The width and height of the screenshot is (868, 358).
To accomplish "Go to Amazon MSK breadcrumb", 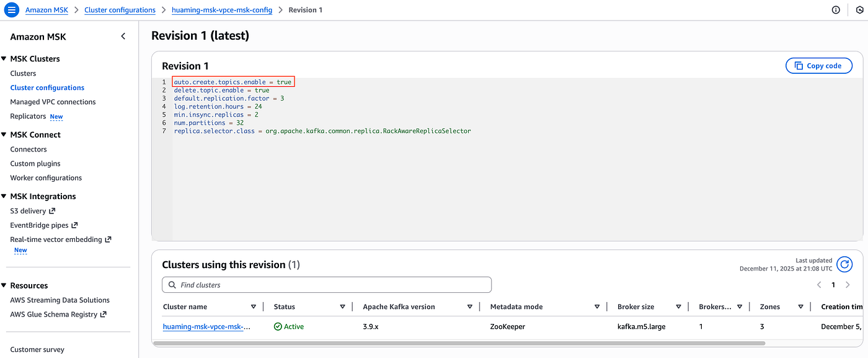I will [x=46, y=10].
